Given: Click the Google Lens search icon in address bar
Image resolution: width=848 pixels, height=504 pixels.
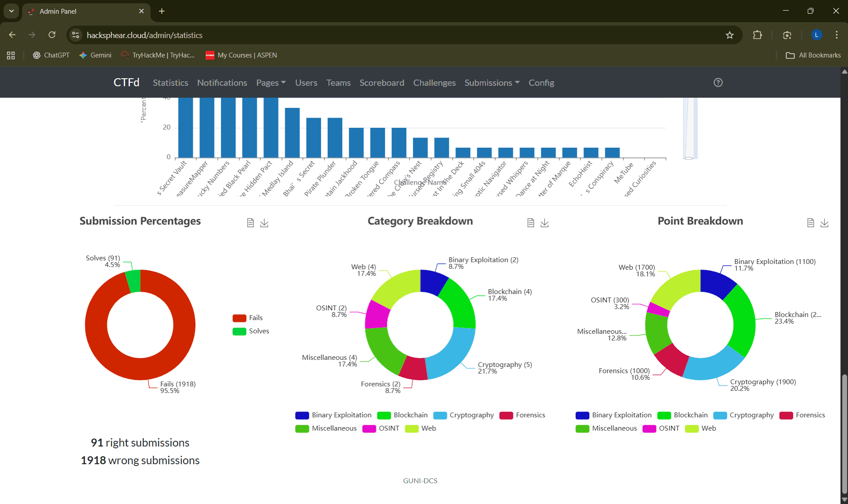Looking at the screenshot, I should click(x=787, y=35).
